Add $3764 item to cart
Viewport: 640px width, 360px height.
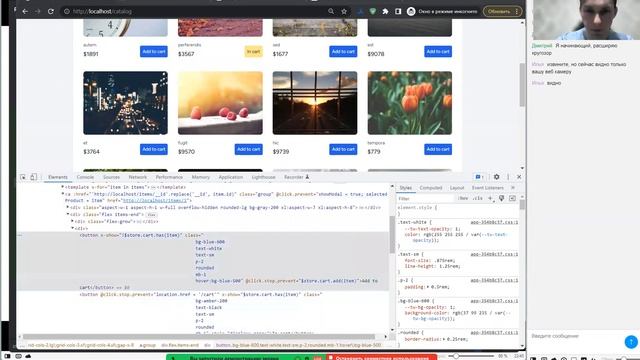(x=154, y=149)
